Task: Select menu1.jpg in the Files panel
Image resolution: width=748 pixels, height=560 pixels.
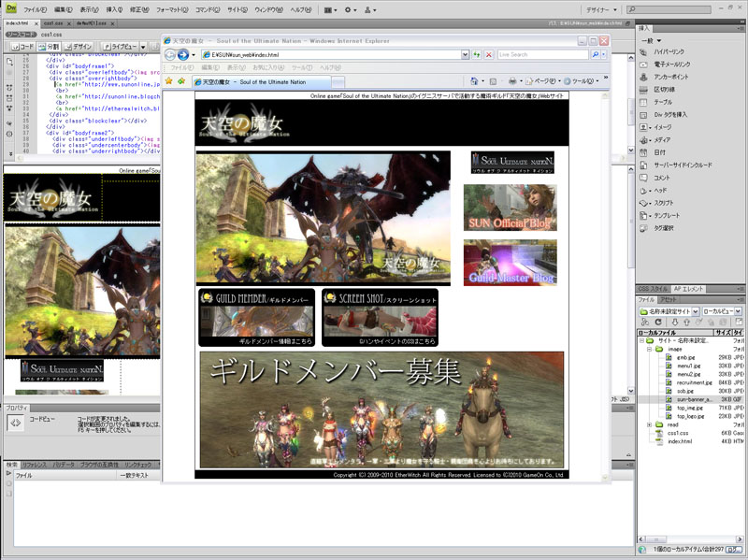Action: 689,366
